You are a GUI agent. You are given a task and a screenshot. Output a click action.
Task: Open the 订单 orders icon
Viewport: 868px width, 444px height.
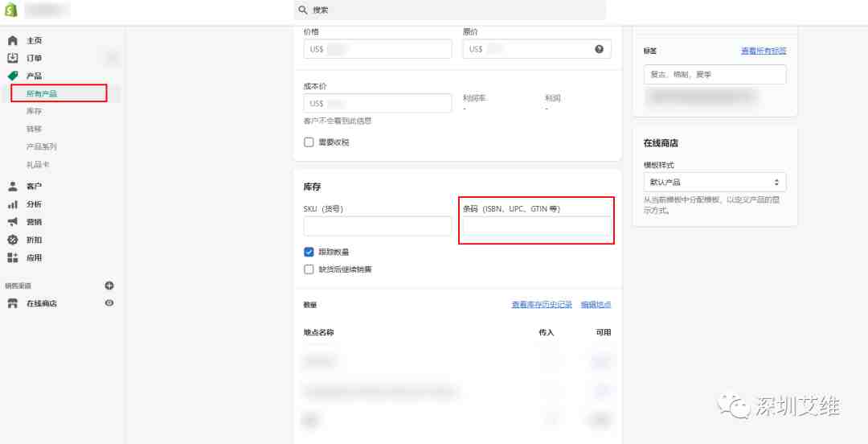pos(13,58)
